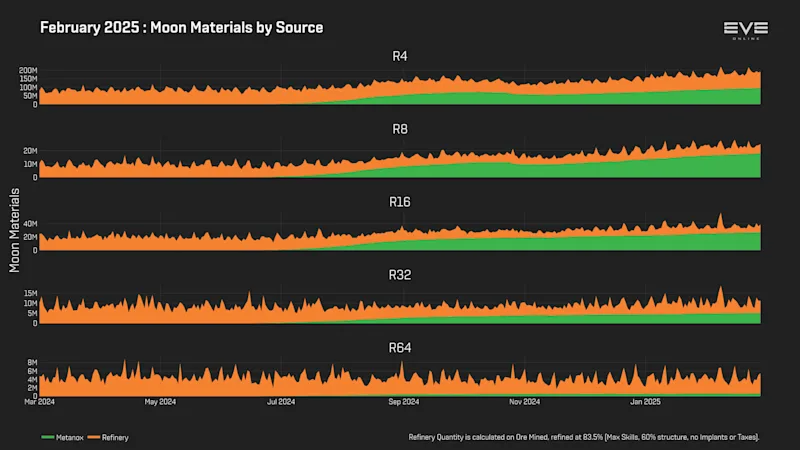Click the '200M' tick on R4 chart
The height and width of the screenshot is (450, 800).
pyautogui.click(x=28, y=70)
